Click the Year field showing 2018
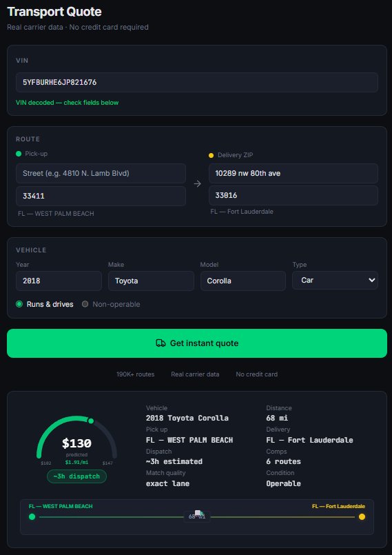 [x=59, y=281]
